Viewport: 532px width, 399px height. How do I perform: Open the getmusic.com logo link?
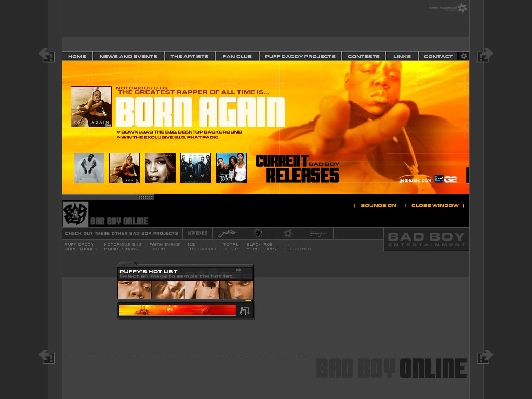(415, 180)
